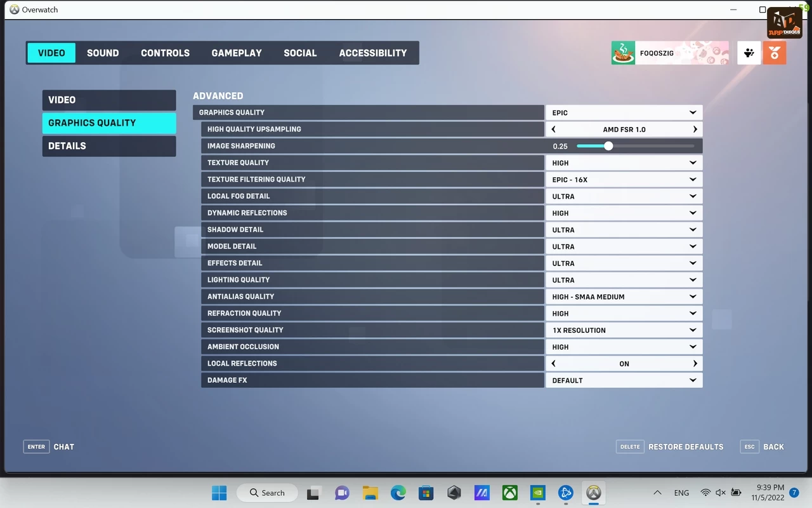
Task: Open the Windows Start menu
Action: [x=219, y=493]
